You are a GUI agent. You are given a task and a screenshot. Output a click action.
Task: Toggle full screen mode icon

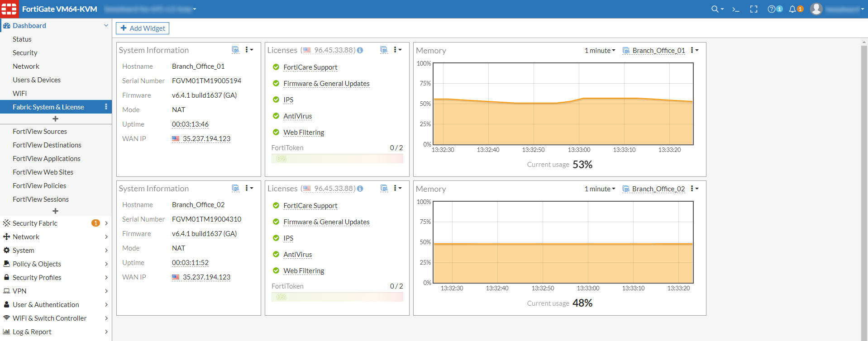tap(754, 9)
